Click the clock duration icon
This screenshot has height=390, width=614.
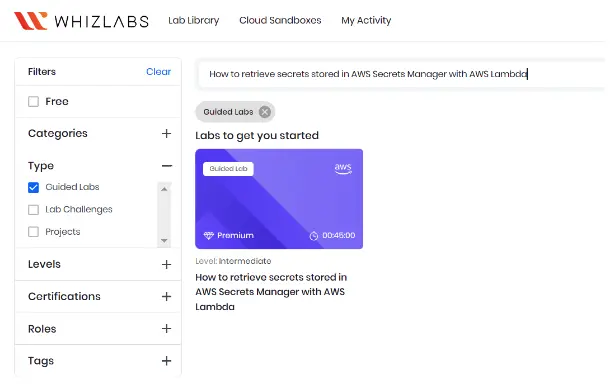[x=314, y=236]
